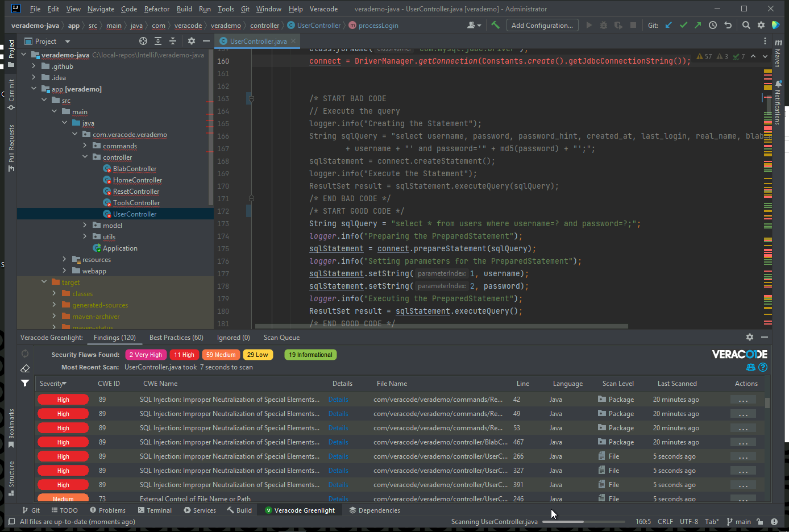Open Details link for line 467 finding

(x=338, y=442)
